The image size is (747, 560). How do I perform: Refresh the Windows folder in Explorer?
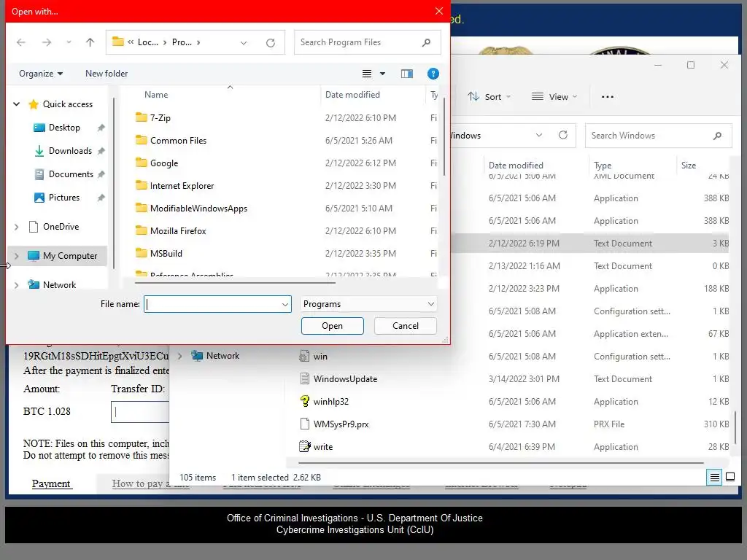[563, 135]
